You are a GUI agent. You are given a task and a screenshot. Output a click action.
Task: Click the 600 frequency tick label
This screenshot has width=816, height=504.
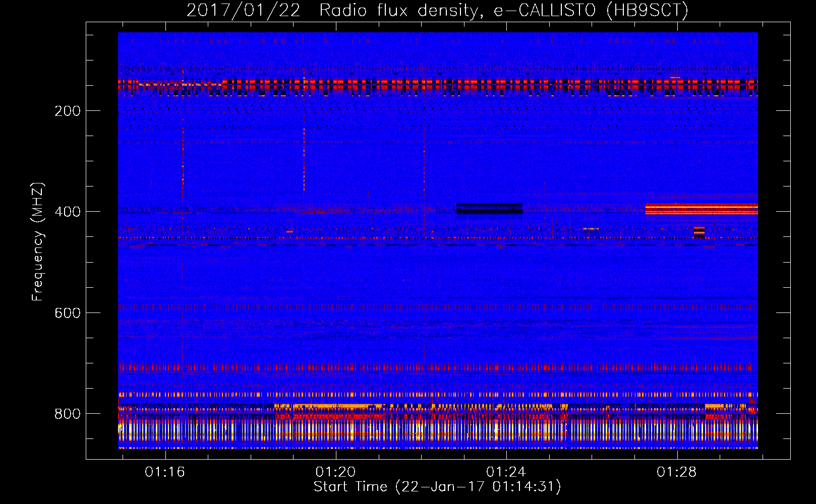[67, 313]
